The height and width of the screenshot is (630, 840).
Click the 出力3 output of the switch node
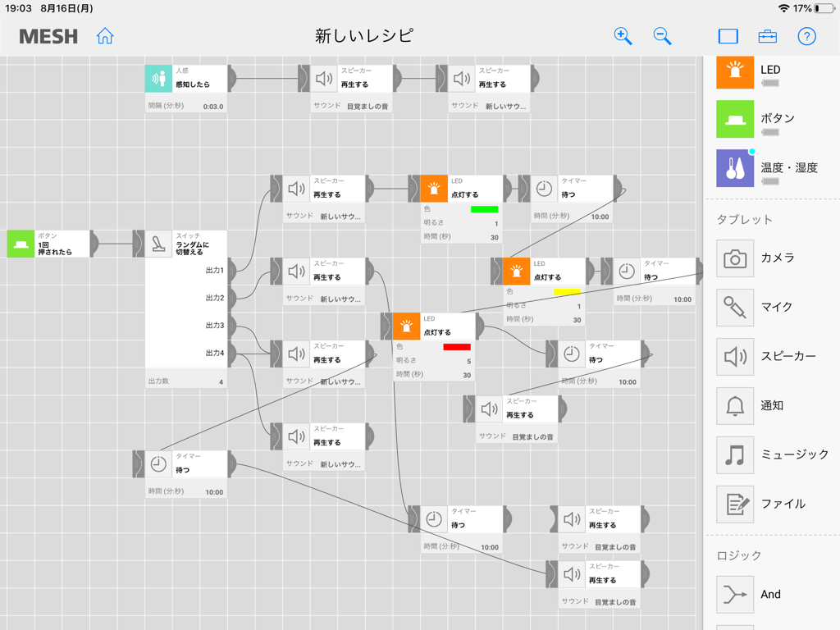click(232, 325)
